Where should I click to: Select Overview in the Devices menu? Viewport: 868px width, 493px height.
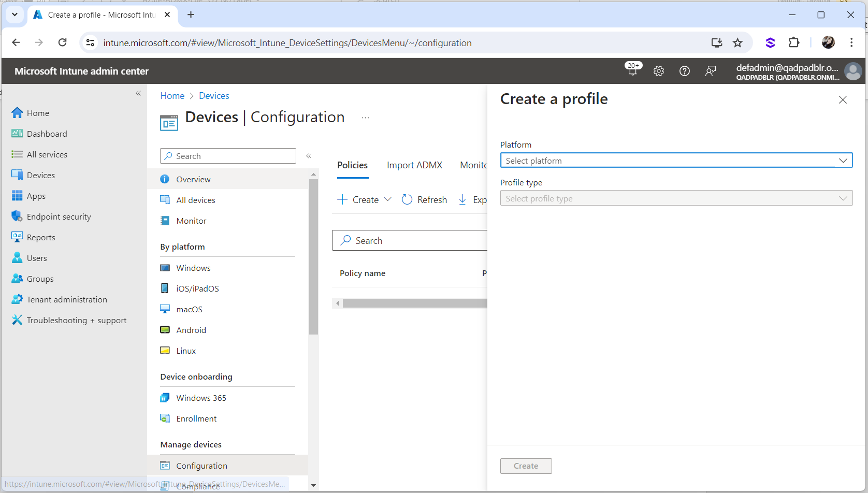228,179
